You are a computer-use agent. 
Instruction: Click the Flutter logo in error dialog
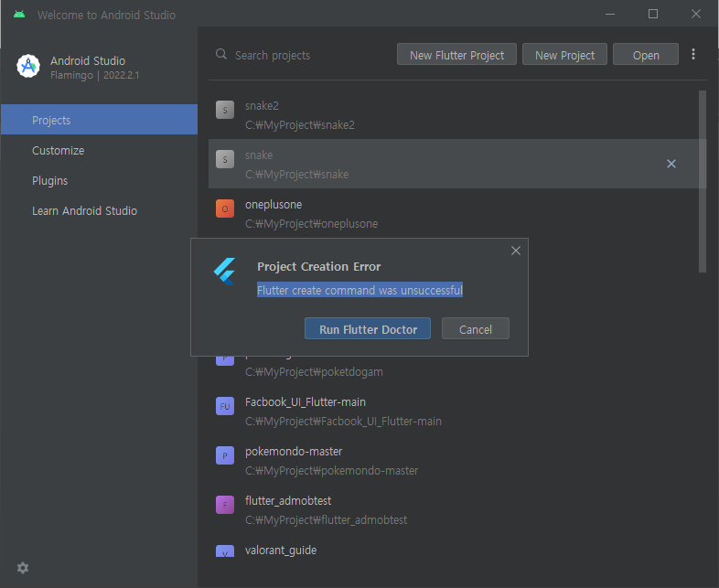pos(225,272)
